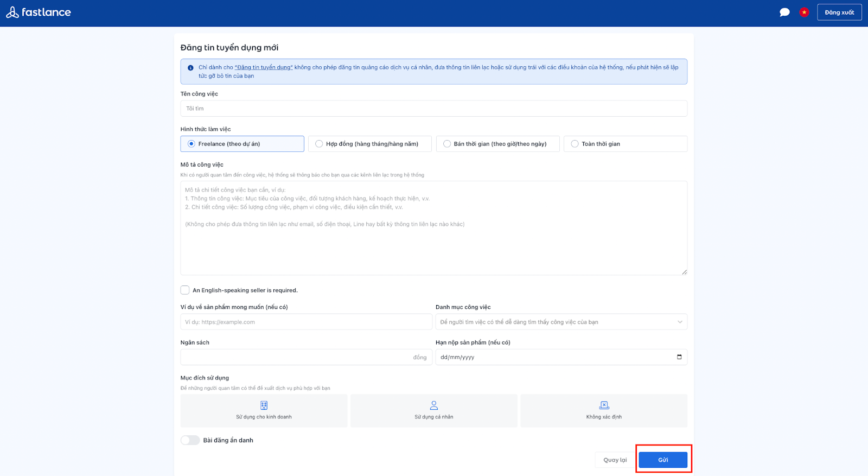Viewport: 868px width, 476px height.
Task: Click the Quay lại button
Action: tap(615, 460)
